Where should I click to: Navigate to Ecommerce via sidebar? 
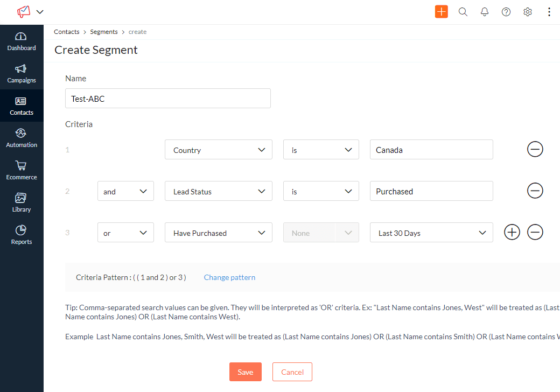[21, 170]
